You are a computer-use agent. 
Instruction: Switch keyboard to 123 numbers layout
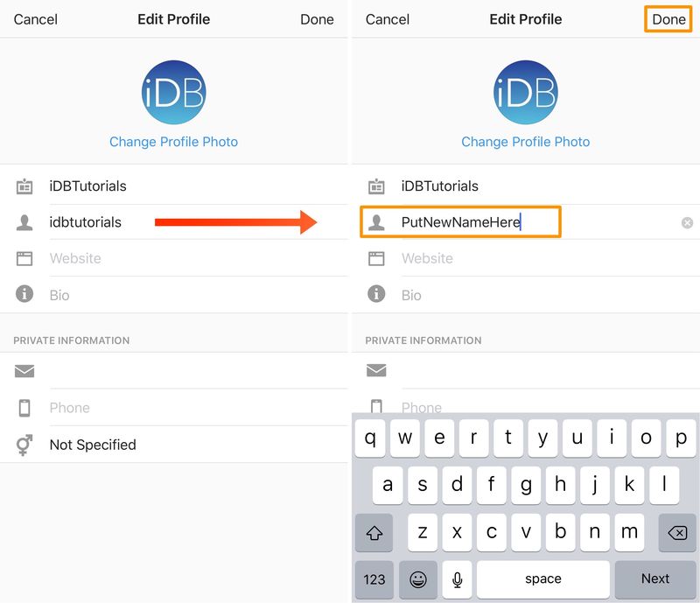coord(374,579)
